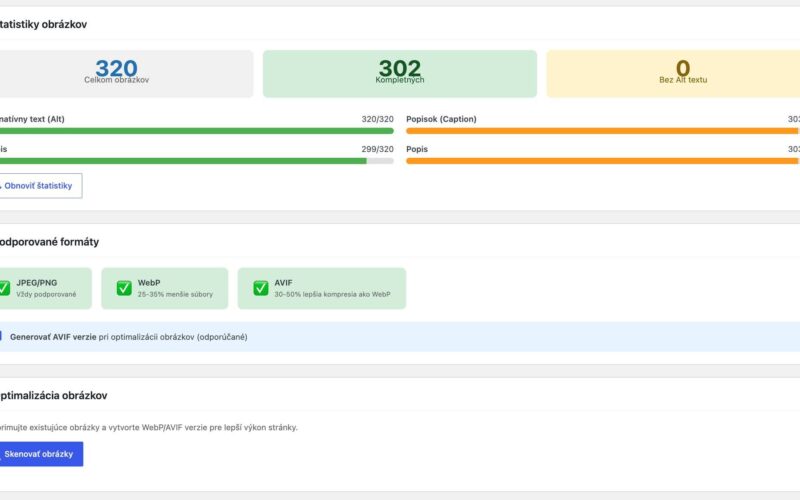Image resolution: width=800 pixels, height=500 pixels.
Task: Click the WebP/AVIF description paragraph
Action: (x=148, y=427)
